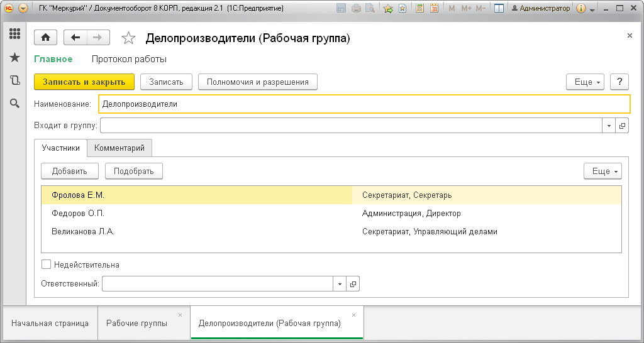Viewport: 644px width, 343px height.
Task: Open the sections menu grid icon
Action: (x=15, y=34)
